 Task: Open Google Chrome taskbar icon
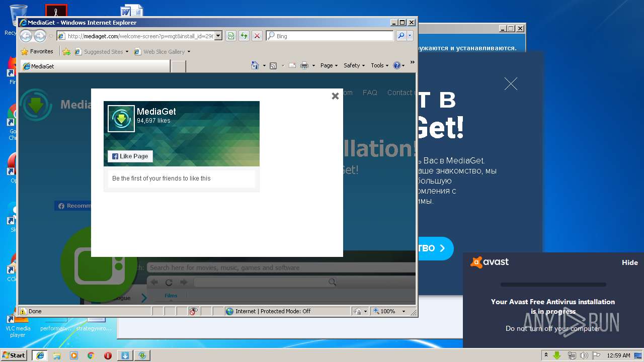click(91, 355)
